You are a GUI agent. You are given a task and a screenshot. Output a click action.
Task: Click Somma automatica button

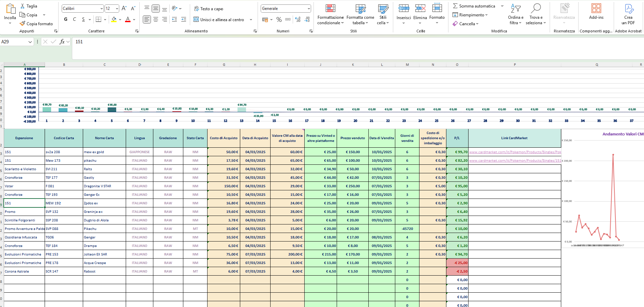click(474, 6)
